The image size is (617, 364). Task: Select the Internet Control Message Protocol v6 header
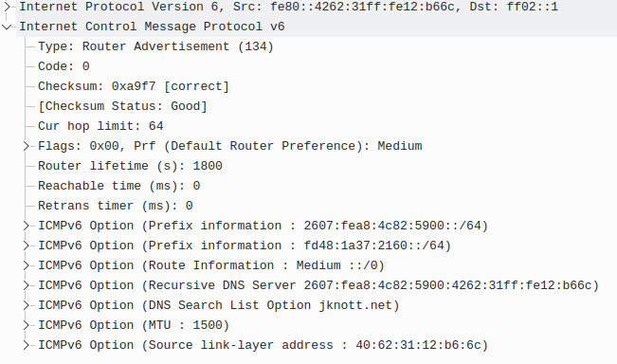pos(152,27)
